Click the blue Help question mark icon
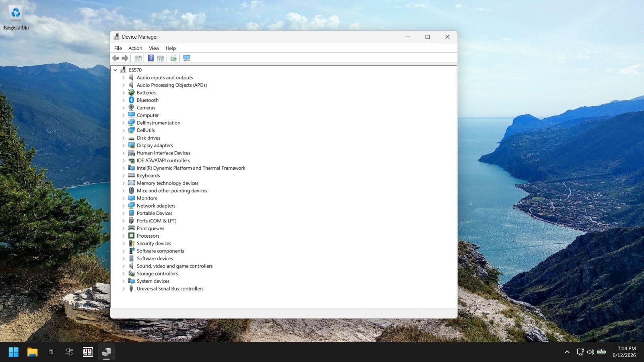644x362 pixels. (151, 58)
